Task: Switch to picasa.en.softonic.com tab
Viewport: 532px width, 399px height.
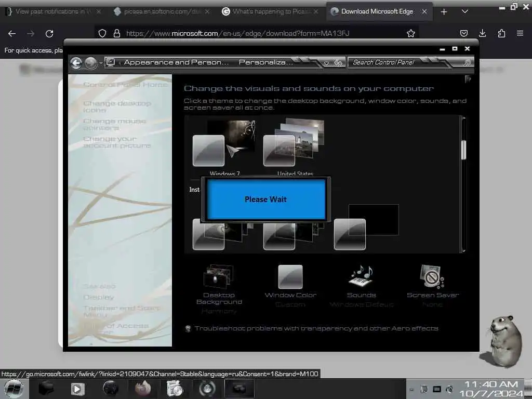Action: (x=162, y=11)
